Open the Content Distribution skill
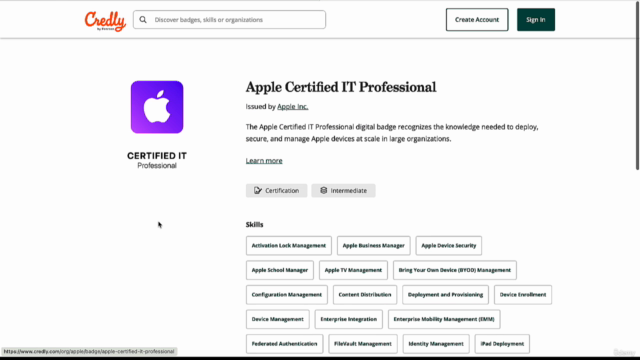 tap(365, 295)
